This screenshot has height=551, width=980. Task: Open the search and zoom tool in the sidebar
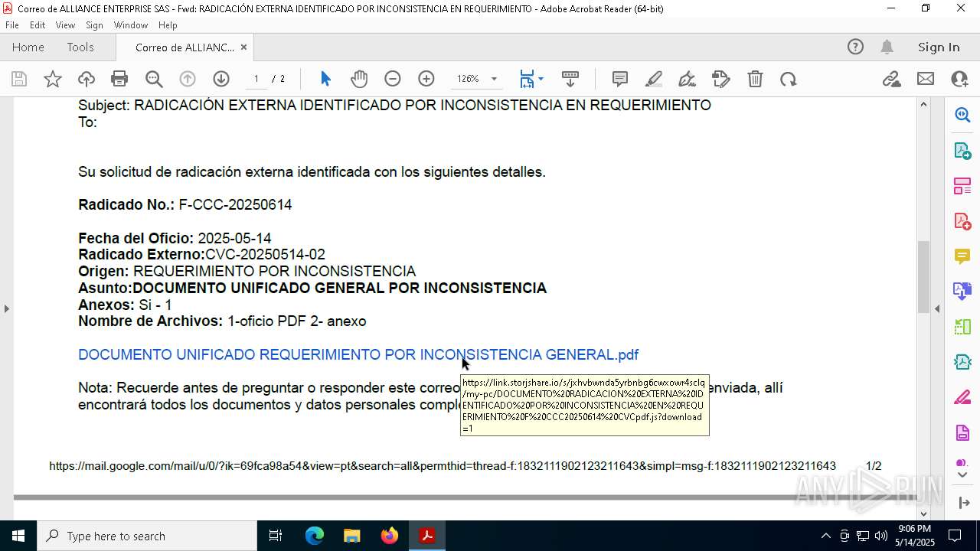point(962,115)
